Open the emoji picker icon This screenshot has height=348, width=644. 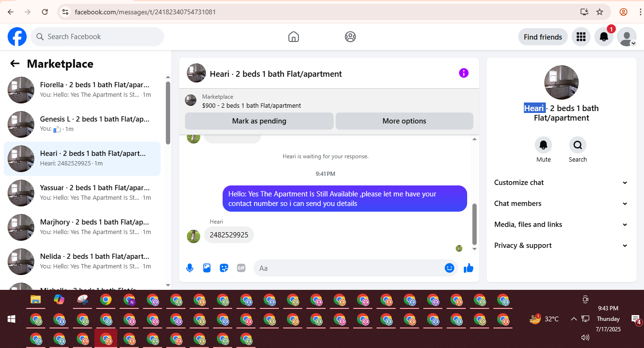pos(449,268)
